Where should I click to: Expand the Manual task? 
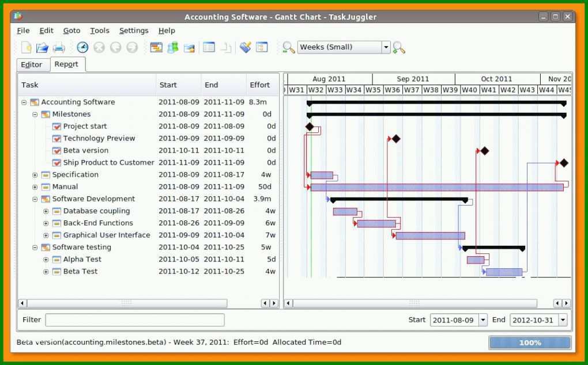(x=35, y=187)
